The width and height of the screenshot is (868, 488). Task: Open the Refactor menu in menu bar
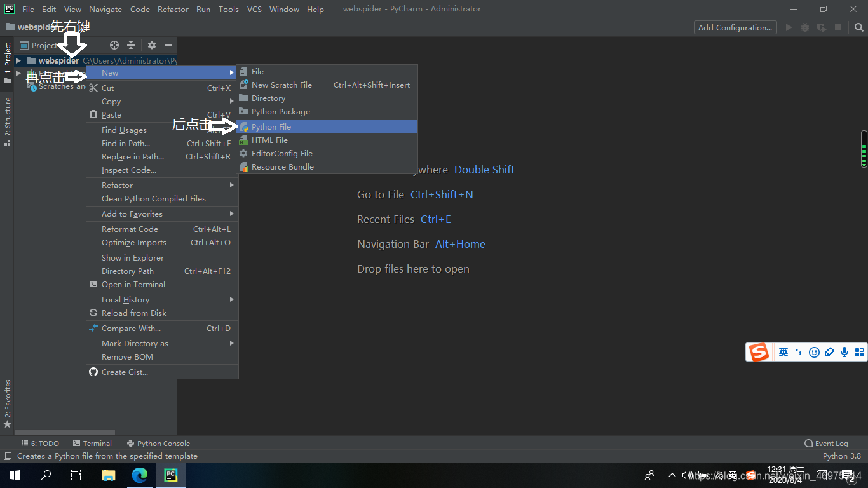pyautogui.click(x=173, y=9)
